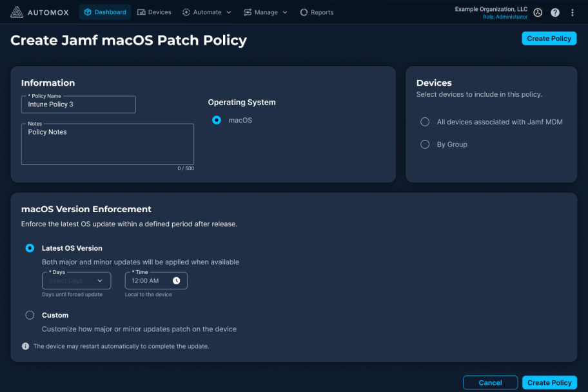Choose the By Group devices option

425,144
